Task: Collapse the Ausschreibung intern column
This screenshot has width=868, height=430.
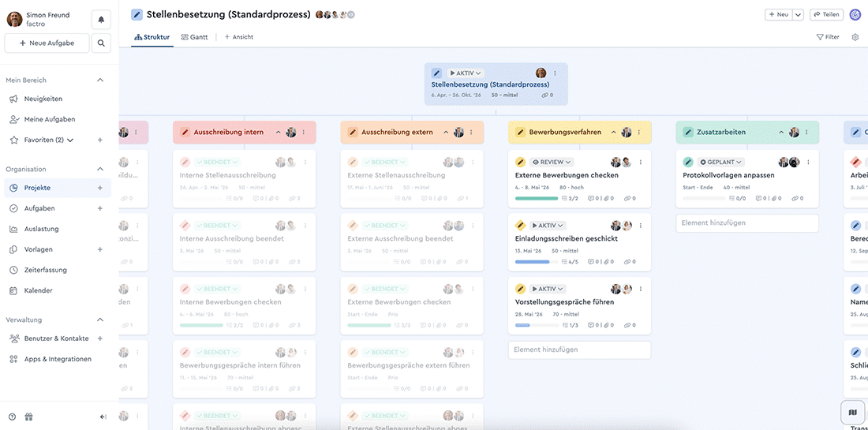Action: (x=279, y=133)
